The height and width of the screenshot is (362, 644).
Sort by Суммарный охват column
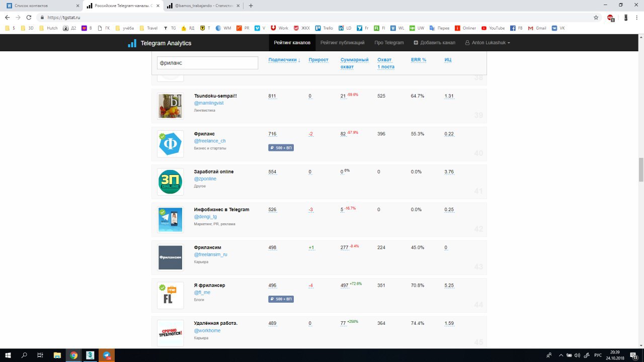coord(355,63)
